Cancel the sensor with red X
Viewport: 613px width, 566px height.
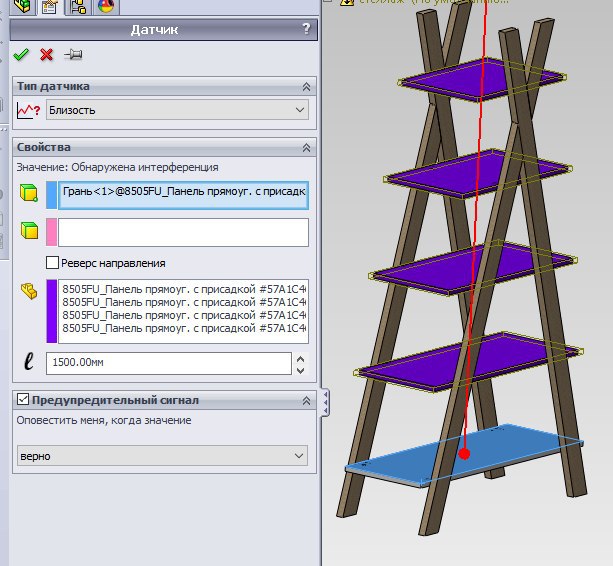(x=46, y=55)
